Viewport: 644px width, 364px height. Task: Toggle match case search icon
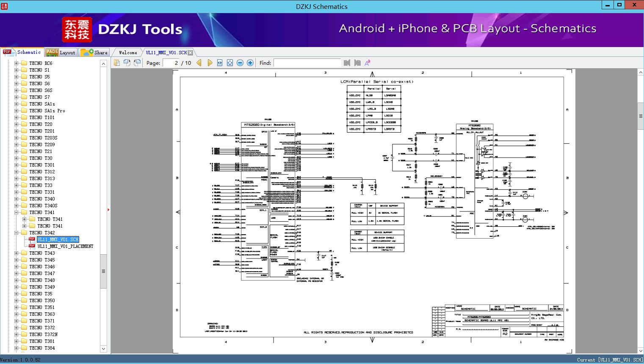(x=368, y=63)
